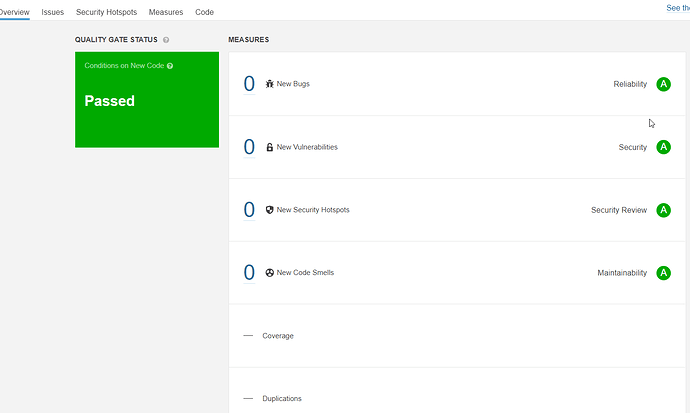Screen dimensions: 690x413
Task: Switch to the Issues tab
Action: (52, 12)
